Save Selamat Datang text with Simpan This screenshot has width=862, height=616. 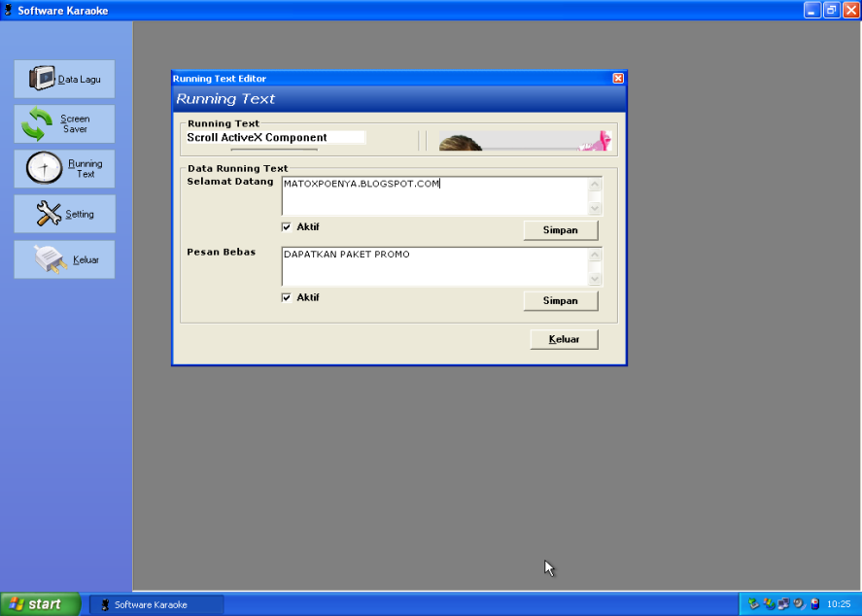point(561,230)
